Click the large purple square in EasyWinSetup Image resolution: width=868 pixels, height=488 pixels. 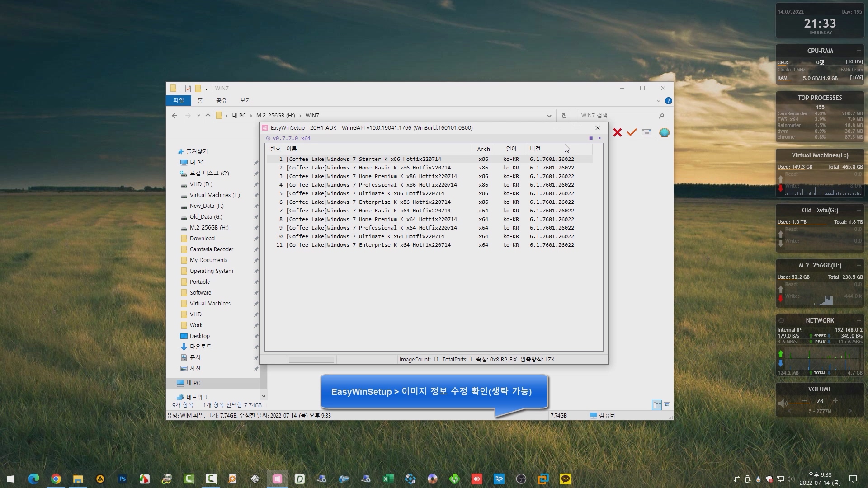point(591,138)
